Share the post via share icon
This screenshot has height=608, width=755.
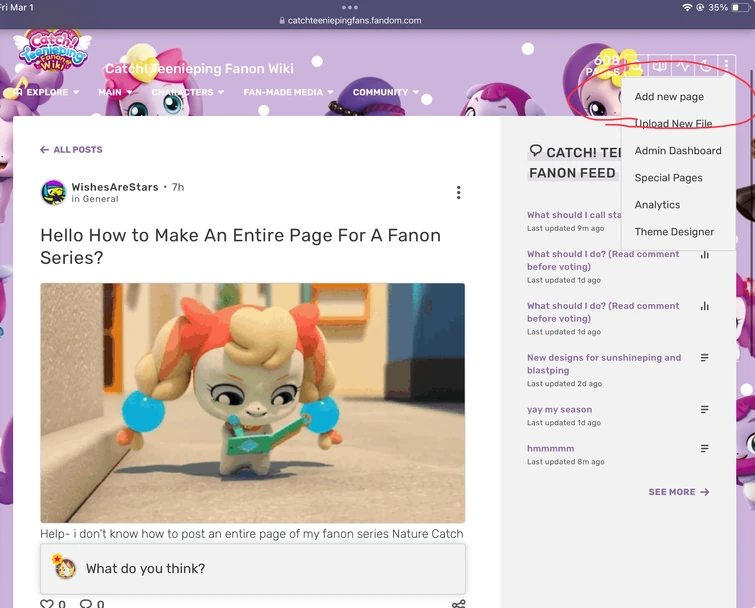[458, 604]
